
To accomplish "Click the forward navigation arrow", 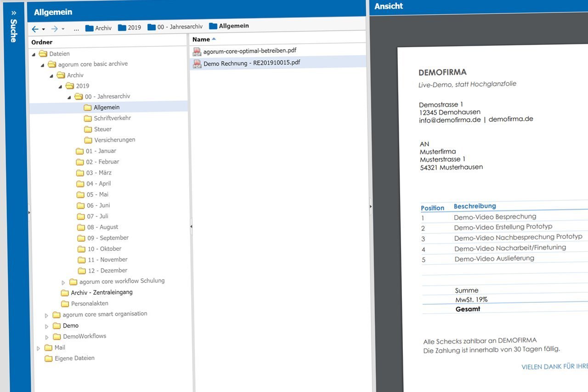I will coord(55,29).
